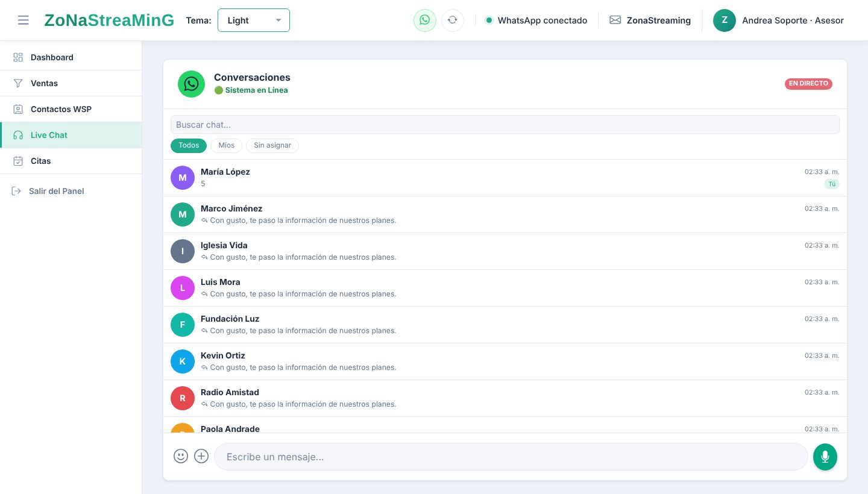Click the ZonaStreaming label in the top bar
Image resolution: width=868 pixels, height=494 pixels.
(659, 20)
